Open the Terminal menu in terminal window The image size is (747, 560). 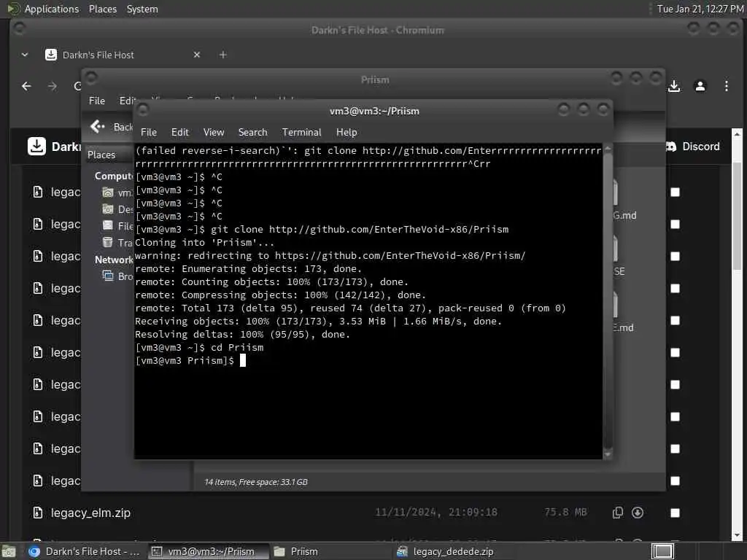[x=301, y=132]
